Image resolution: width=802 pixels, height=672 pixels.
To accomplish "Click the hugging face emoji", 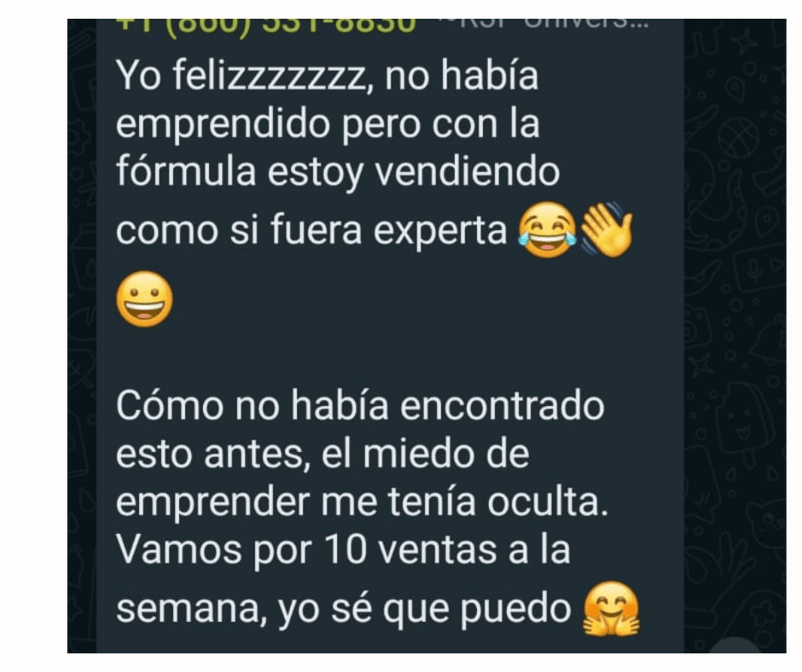I will 611,609.
